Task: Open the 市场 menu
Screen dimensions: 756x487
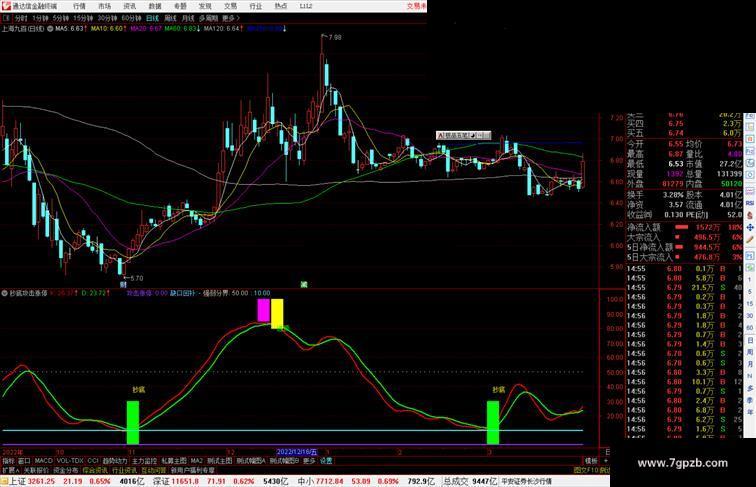Action: [104, 6]
